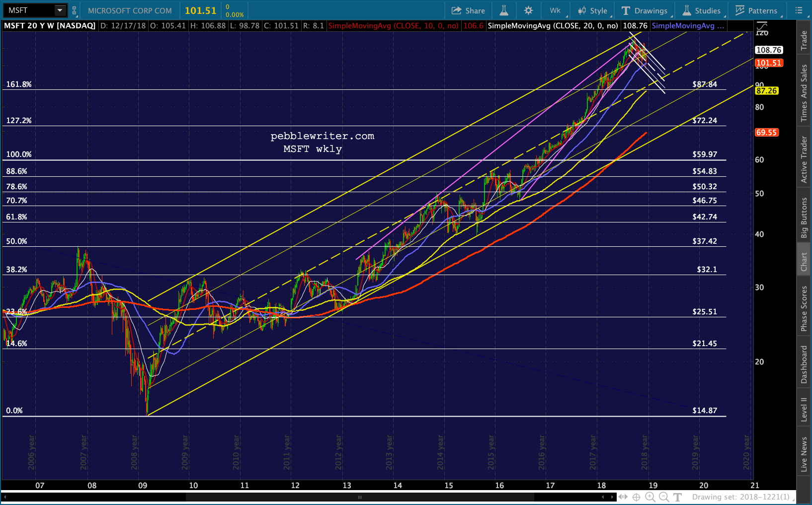
Task: Click the 88.6% Fibonacci level label
Action: [16, 171]
